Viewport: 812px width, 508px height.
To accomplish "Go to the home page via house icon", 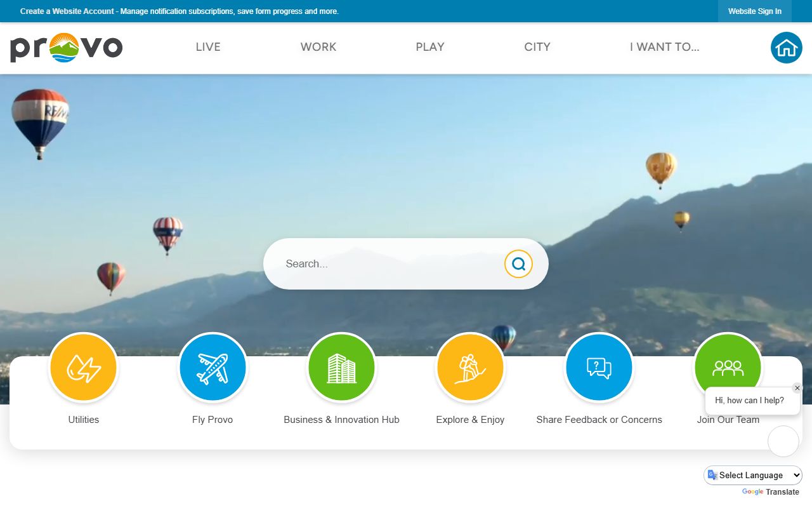I will 786,48.
